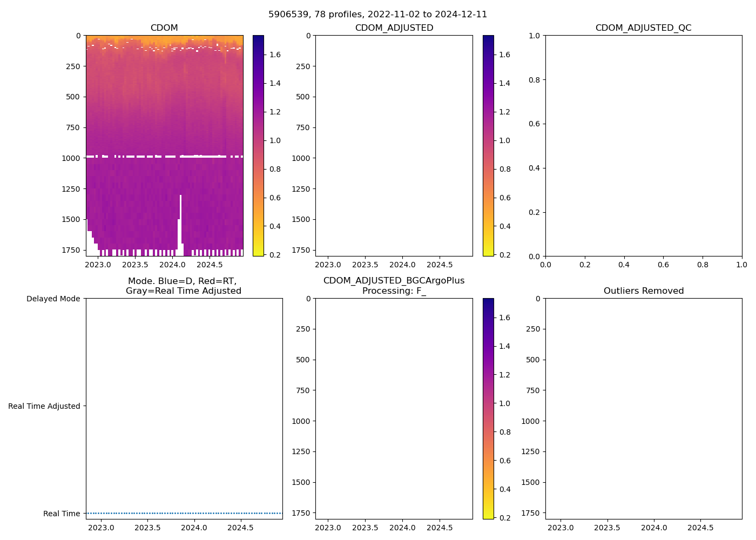Click the 'Real Time' y-axis label

coord(62,514)
